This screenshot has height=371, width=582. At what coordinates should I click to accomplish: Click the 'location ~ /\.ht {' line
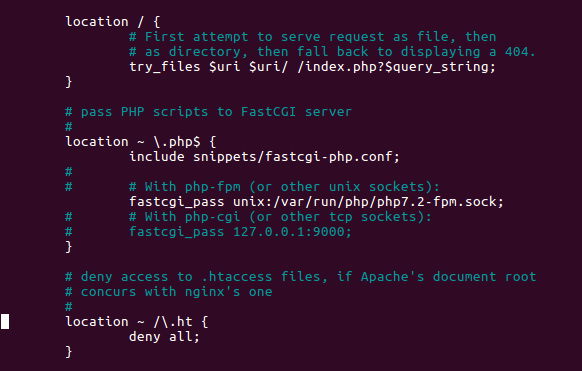[137, 322]
